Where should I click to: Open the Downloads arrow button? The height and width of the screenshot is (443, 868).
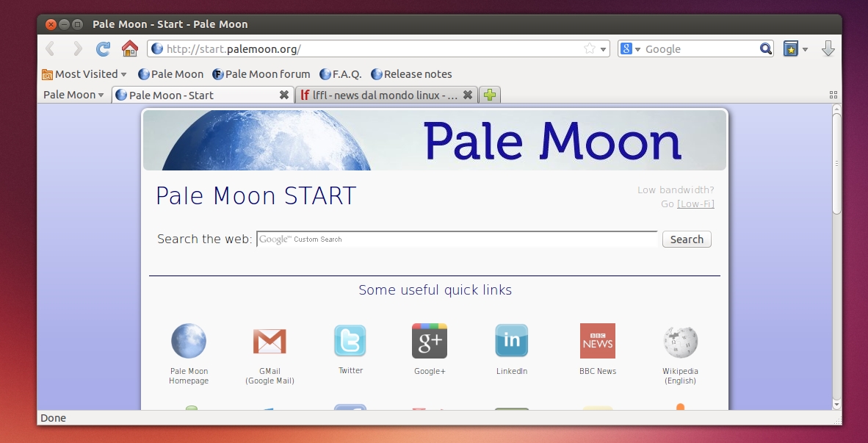point(828,48)
